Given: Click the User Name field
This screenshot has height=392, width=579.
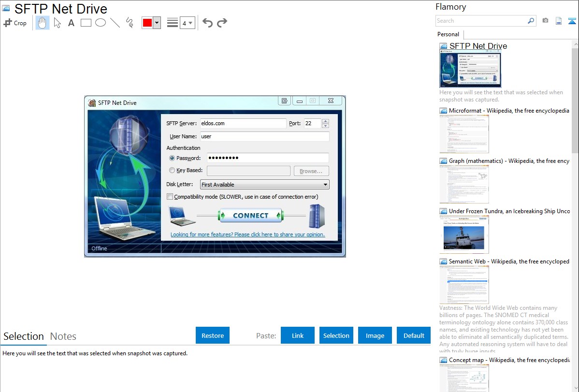Looking at the screenshot, I should [x=264, y=136].
